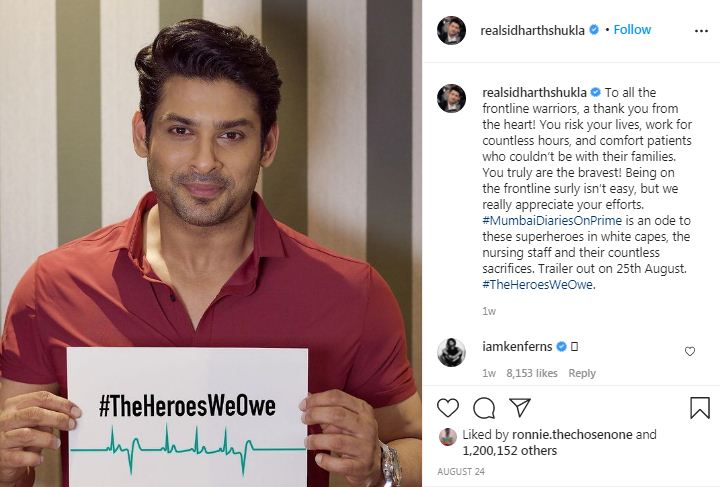This screenshot has width=720, height=487.
Task: Open comments with the speech bubble icon
Action: [484, 408]
